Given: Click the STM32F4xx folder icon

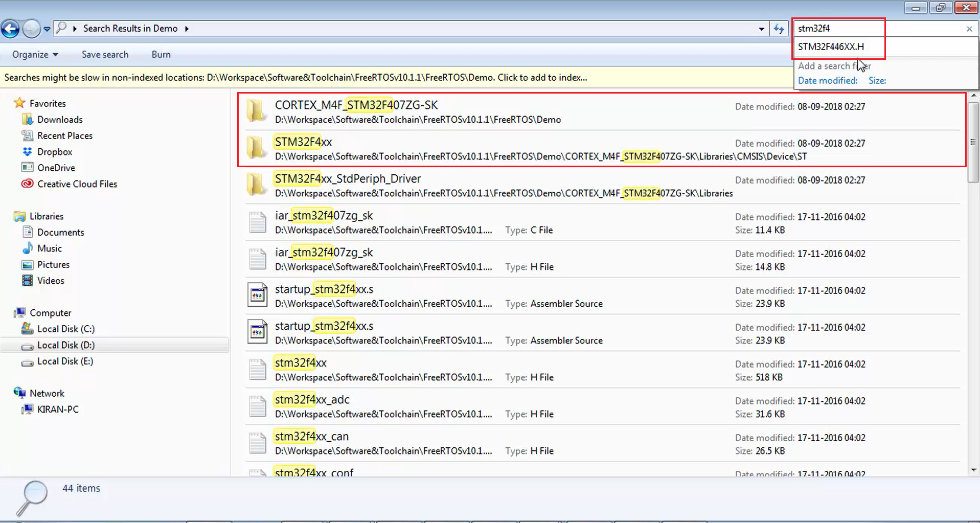Looking at the screenshot, I should [257, 148].
